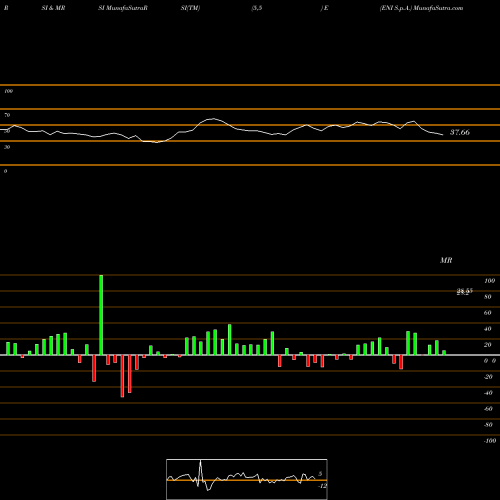Click the '5' value in the mini chart
The width and height of the screenshot is (500, 500).
pos(320,474)
